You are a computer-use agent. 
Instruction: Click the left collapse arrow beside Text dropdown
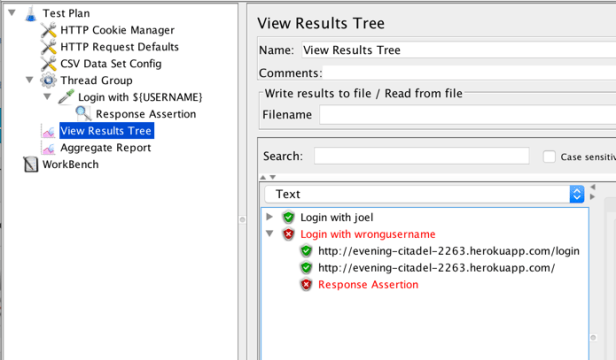593,187
